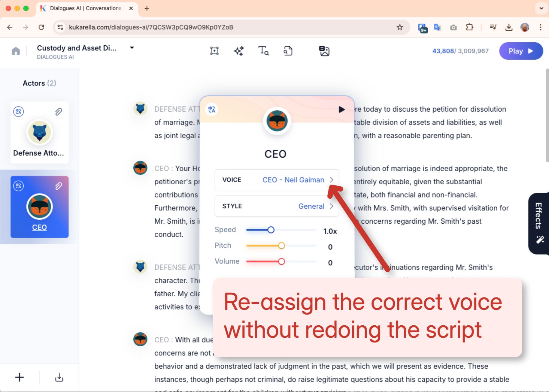Select the frame/add-block toolbar icon
This screenshot has width=549, height=392.
(214, 51)
